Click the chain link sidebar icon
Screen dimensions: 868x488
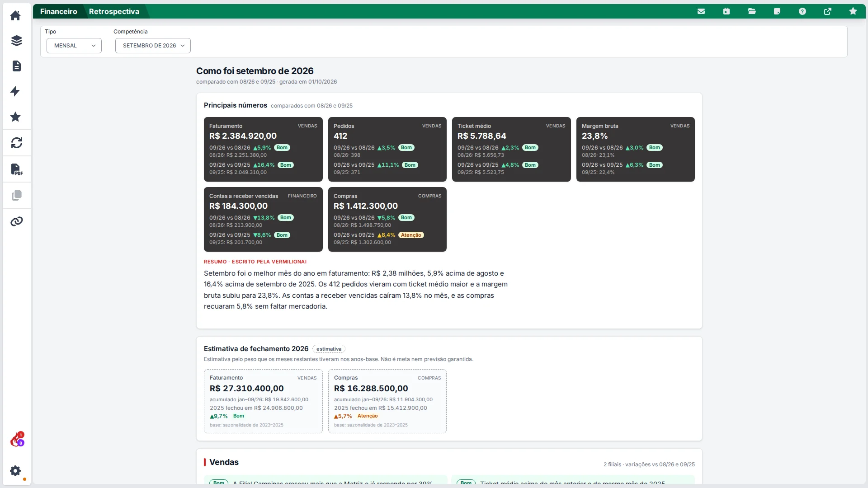pos(16,221)
